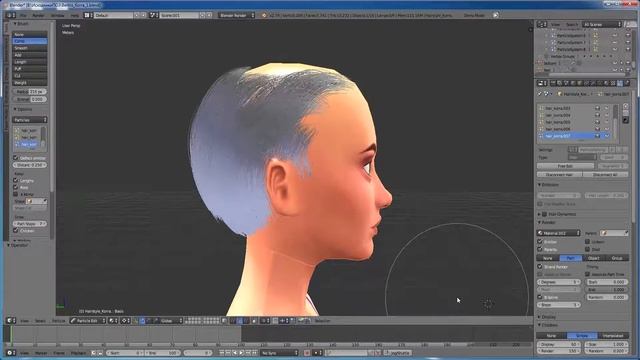Toggle Keep Root checkbox

point(16,187)
